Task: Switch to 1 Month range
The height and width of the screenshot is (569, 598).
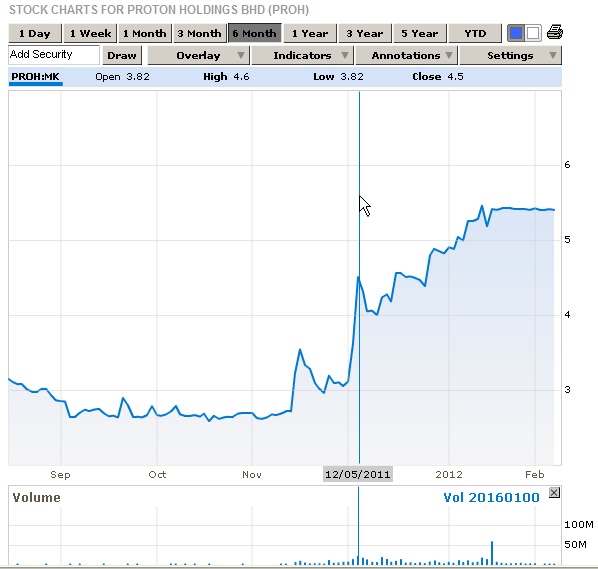Action: [x=145, y=34]
